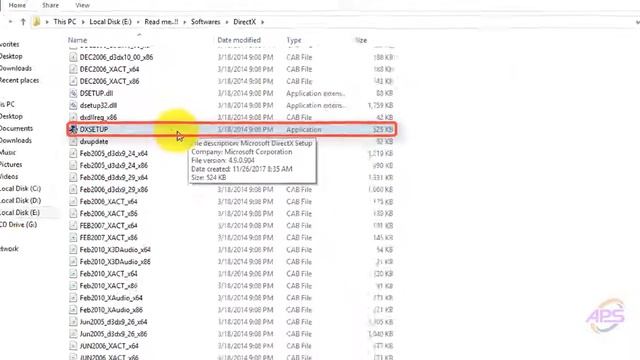Select Jun2005_d3dx9_26_x64 file icon

pyautogui.click(x=73, y=322)
